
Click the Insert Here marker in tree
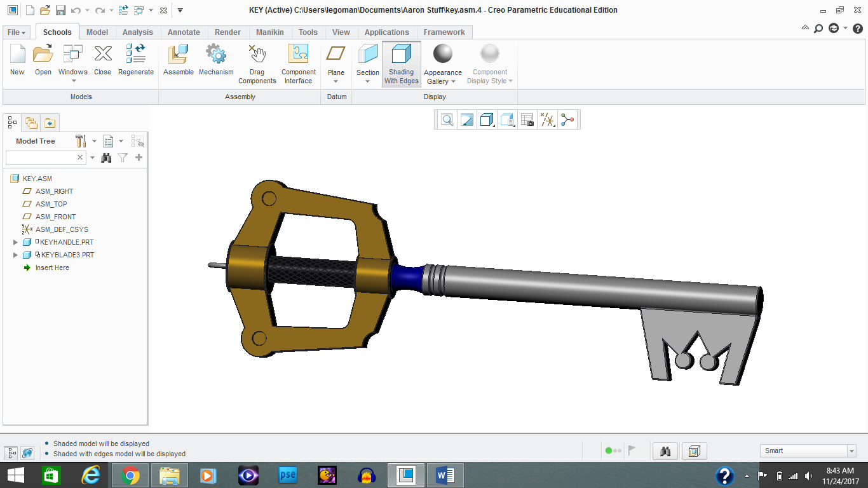point(52,268)
